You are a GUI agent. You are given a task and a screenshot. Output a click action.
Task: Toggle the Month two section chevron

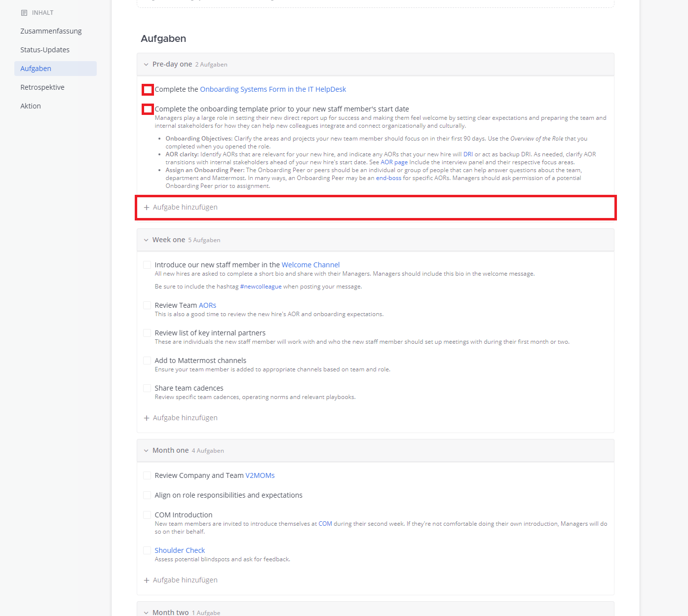tap(146, 613)
